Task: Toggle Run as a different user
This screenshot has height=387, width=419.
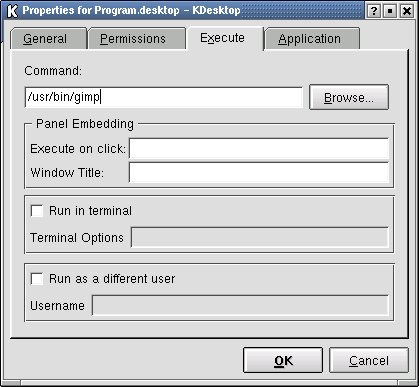Action: pos(37,279)
